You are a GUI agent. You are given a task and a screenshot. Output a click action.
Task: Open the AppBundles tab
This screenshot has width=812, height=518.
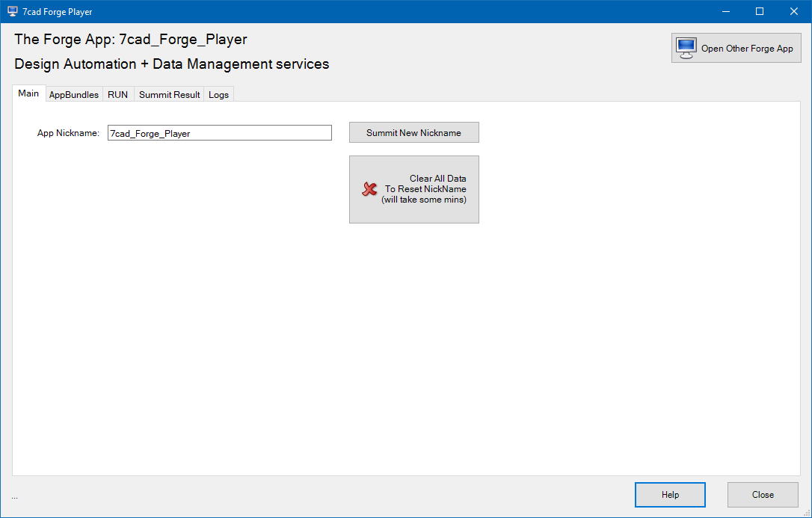tap(73, 95)
